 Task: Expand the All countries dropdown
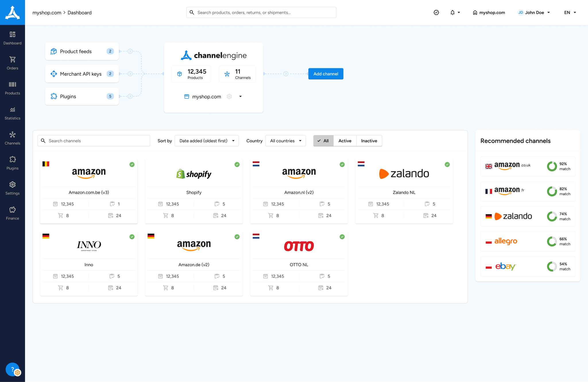click(x=285, y=141)
